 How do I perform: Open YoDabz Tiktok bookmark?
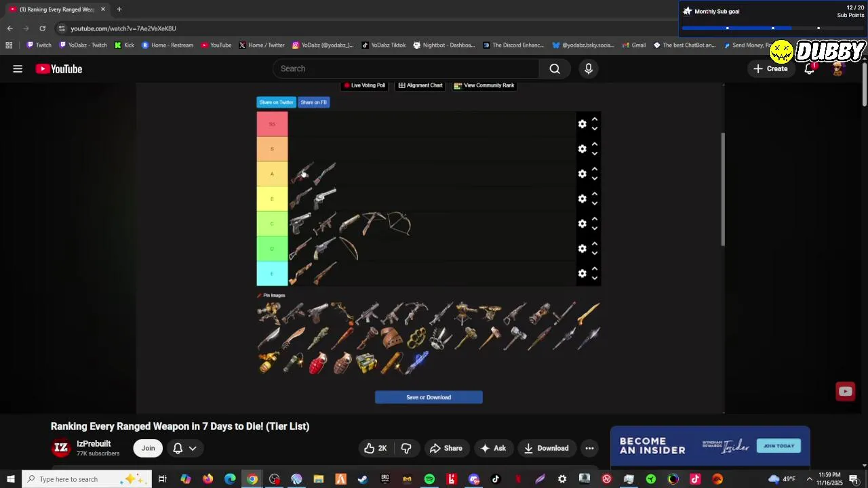384,45
